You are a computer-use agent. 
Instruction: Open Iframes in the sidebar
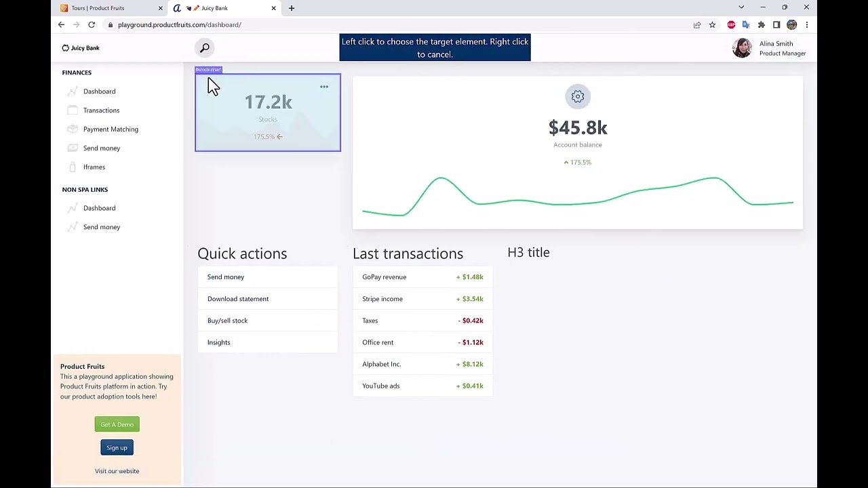click(94, 167)
